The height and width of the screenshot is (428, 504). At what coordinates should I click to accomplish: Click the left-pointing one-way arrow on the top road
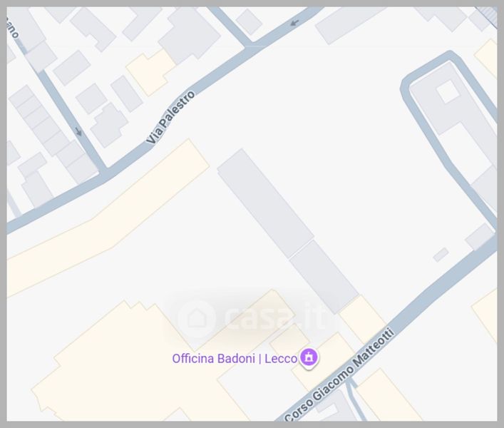[x=294, y=23]
